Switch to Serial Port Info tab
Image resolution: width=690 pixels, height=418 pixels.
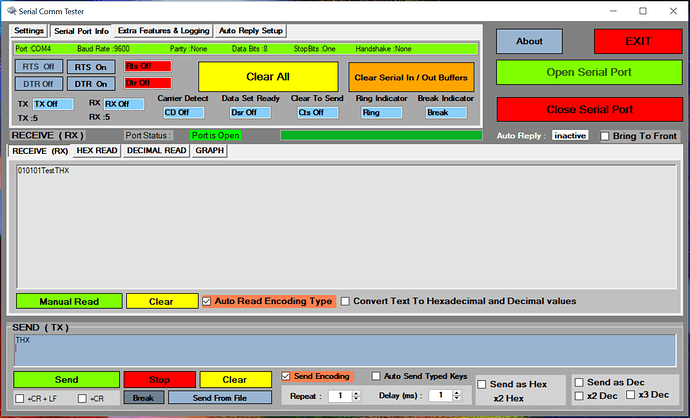(81, 31)
